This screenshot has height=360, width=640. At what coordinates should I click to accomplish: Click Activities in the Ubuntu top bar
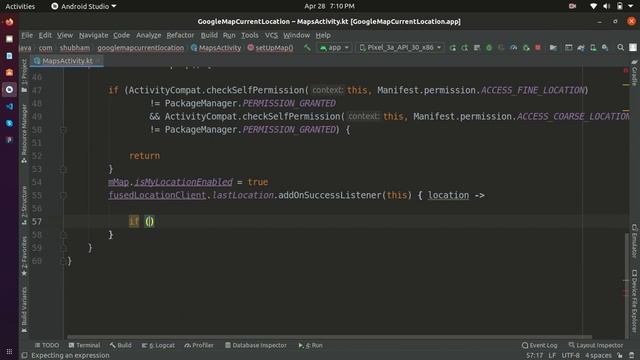(20, 6)
